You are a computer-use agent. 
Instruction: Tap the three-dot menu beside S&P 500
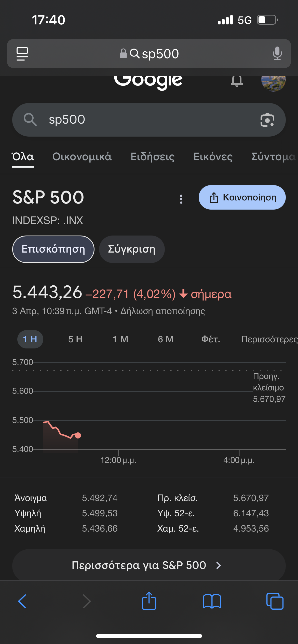click(181, 199)
